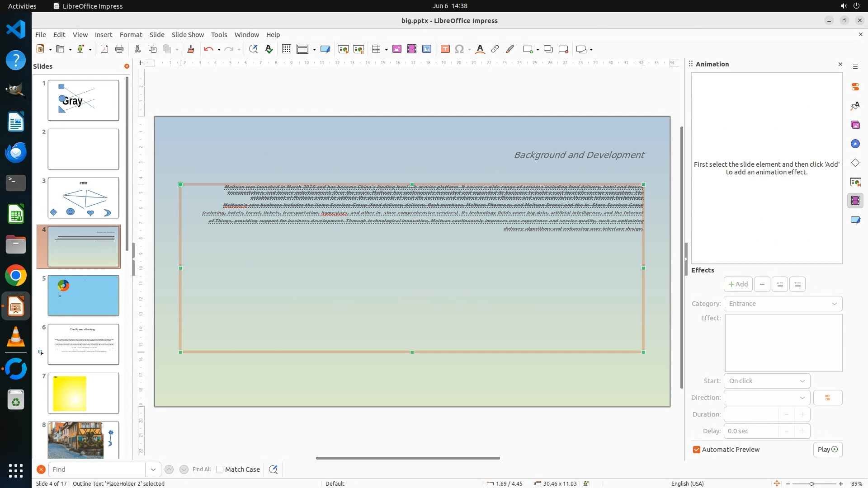Click the Export as PDF icon
Viewport: 868px width, 488px height.
click(104, 49)
